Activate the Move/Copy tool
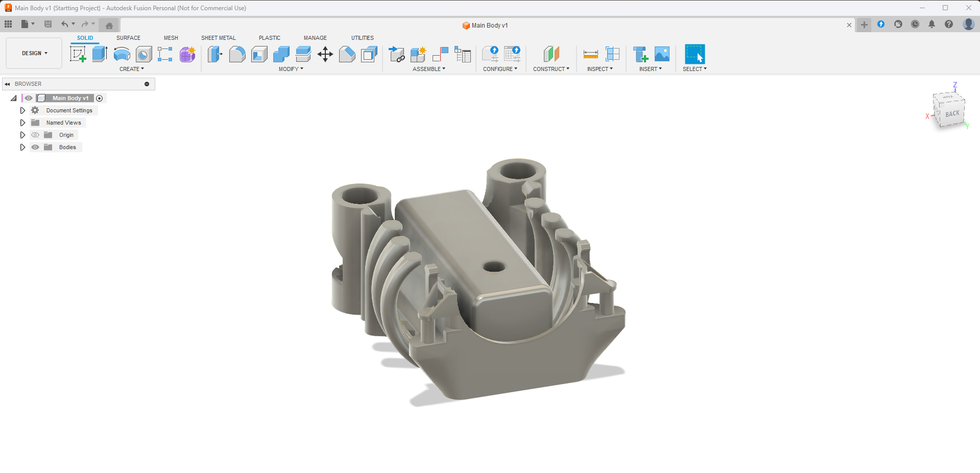The image size is (980, 473). point(325,54)
